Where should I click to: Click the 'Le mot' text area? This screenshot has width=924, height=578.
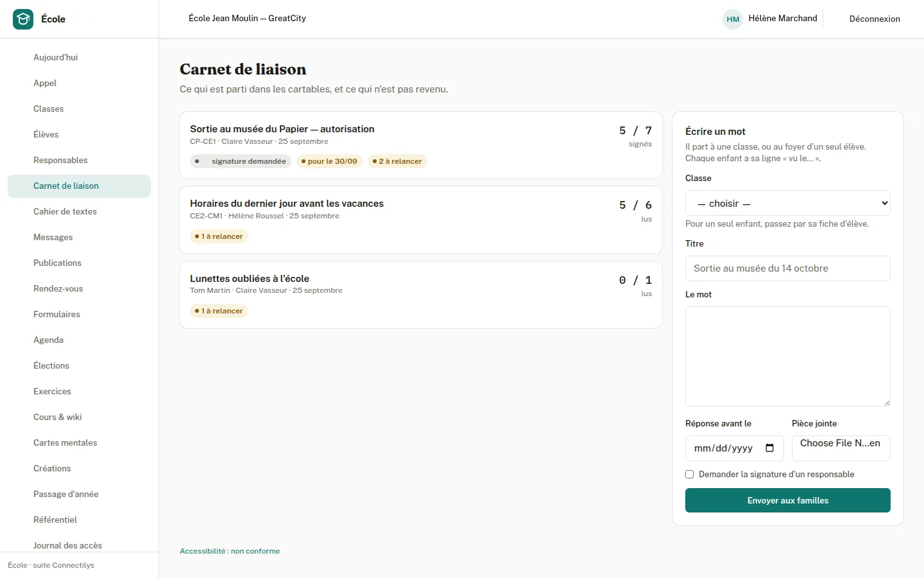(x=788, y=356)
